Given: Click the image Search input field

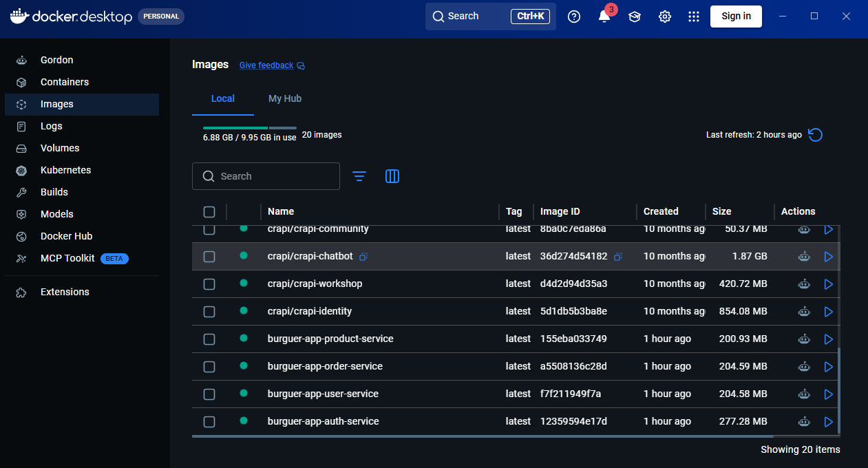Looking at the screenshot, I should (x=266, y=176).
